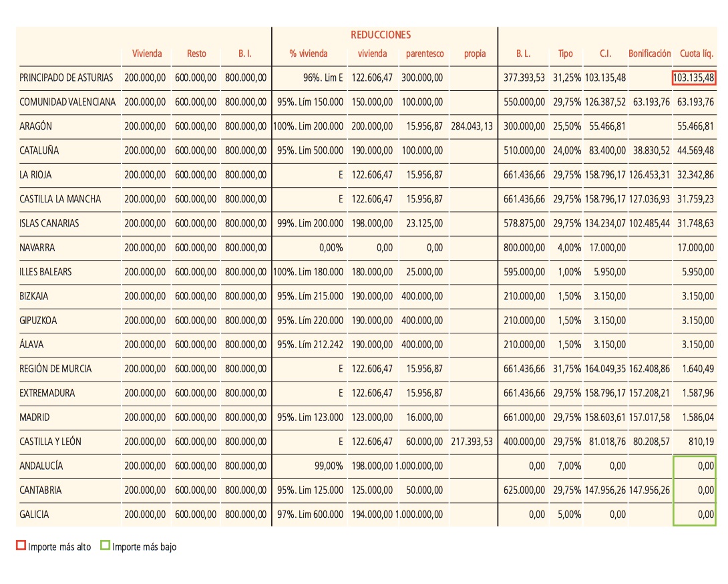This screenshot has height=584, width=728.
Task: Select the "parentesco" column header
Action: (425, 53)
